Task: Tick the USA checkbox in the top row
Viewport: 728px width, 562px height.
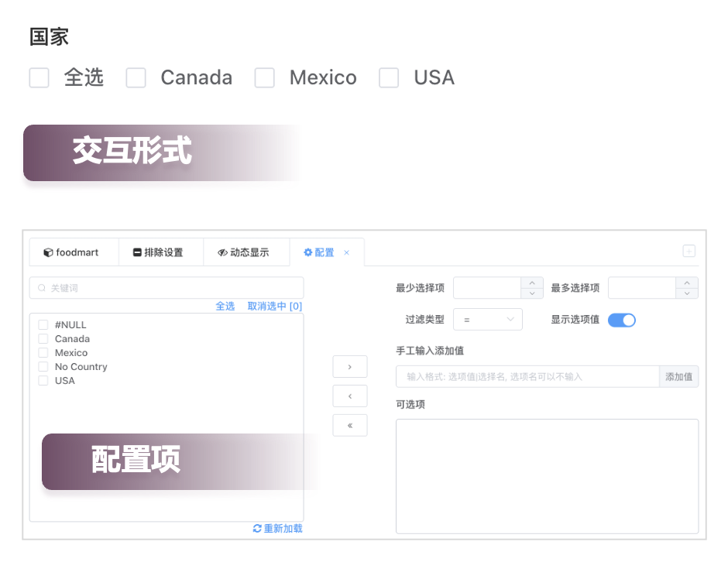Action: (x=389, y=77)
